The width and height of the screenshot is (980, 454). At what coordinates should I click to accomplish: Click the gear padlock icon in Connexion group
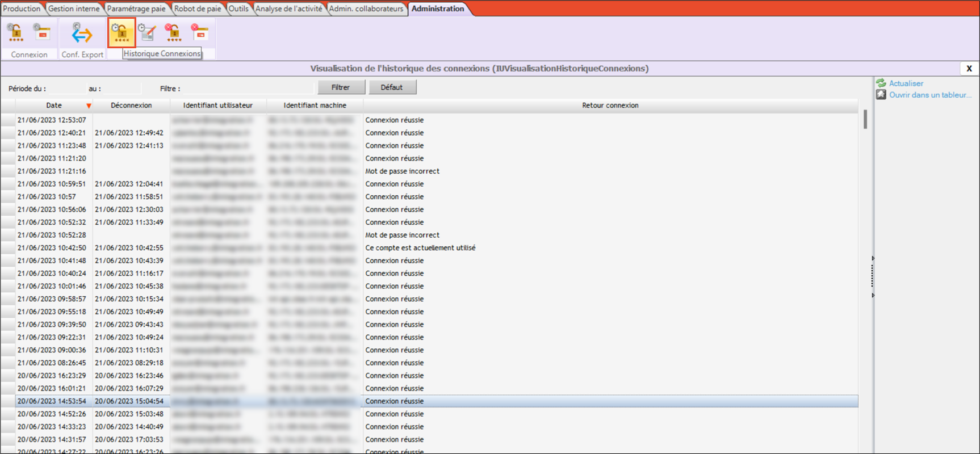point(16,33)
